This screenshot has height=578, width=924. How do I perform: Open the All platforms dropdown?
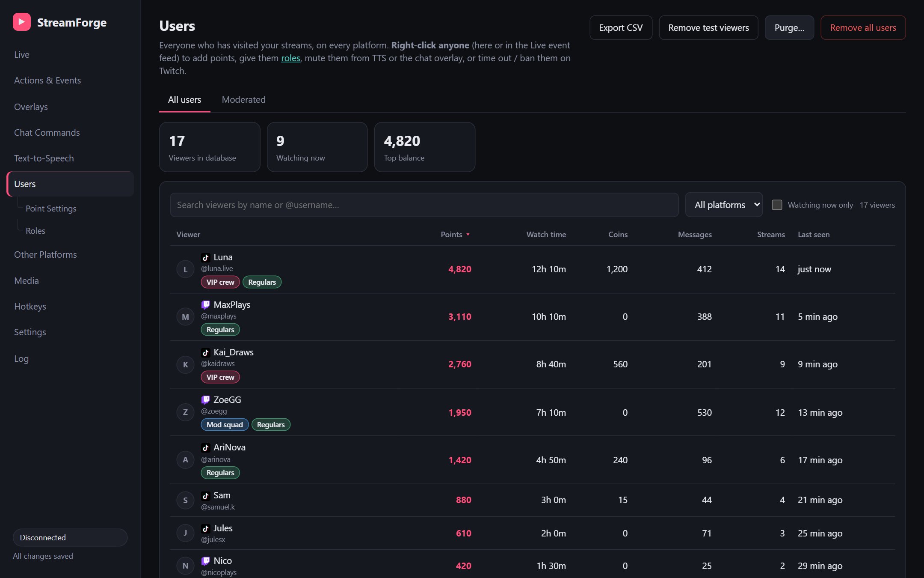coord(724,205)
